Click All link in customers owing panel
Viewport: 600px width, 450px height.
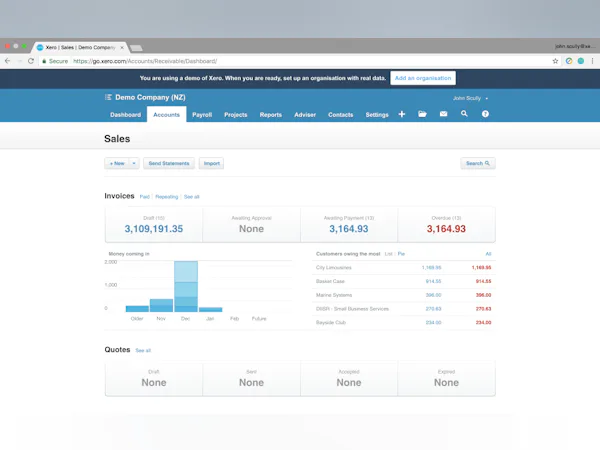488,254
